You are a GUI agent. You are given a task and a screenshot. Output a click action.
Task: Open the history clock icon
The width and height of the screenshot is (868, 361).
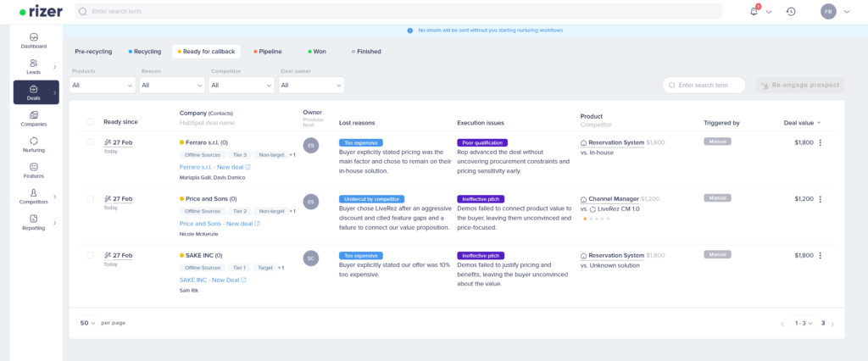coord(791,11)
